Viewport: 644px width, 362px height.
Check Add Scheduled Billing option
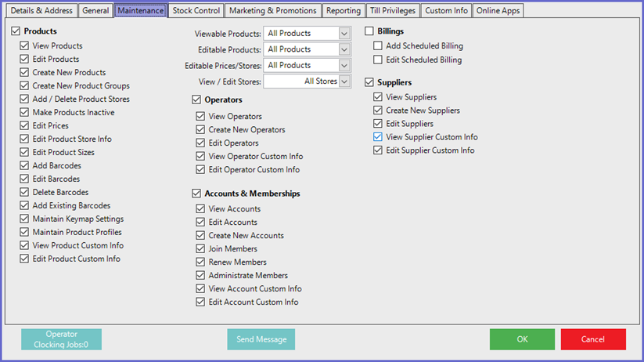click(x=379, y=46)
